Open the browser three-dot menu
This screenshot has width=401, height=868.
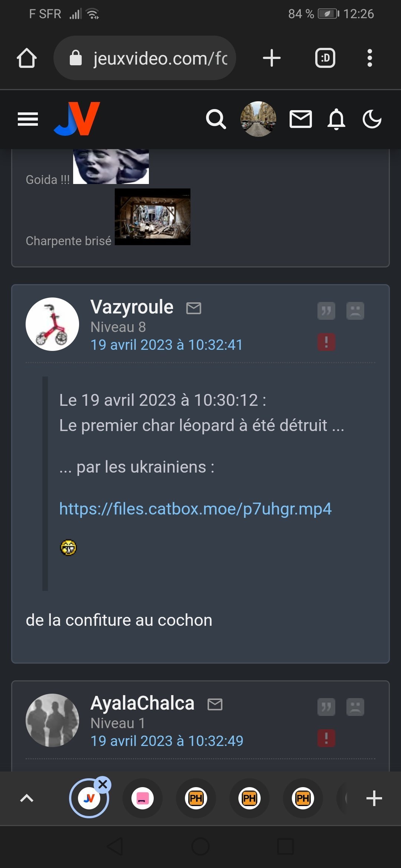[x=369, y=58]
